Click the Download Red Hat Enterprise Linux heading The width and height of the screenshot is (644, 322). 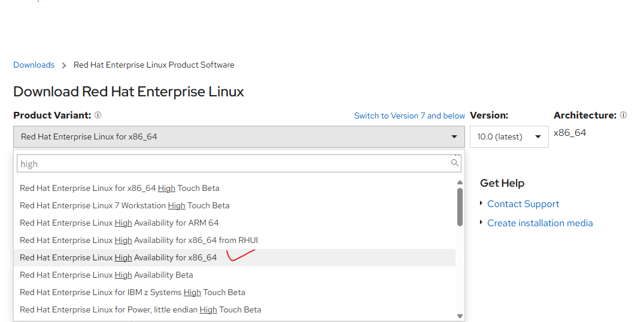[129, 91]
